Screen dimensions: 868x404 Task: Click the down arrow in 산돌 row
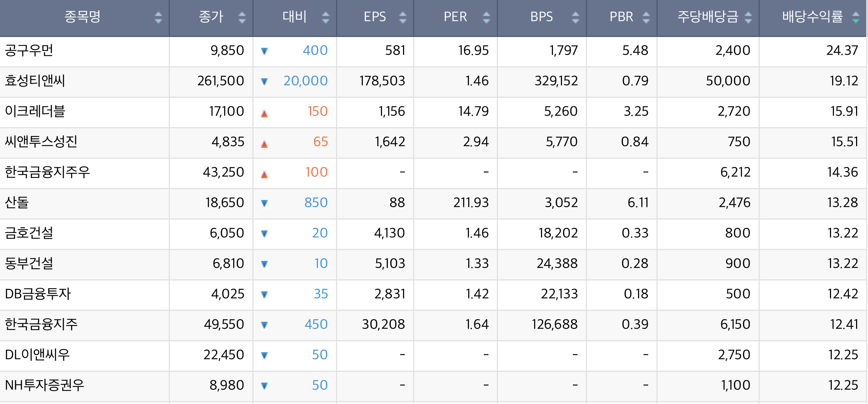pyautogui.click(x=264, y=203)
